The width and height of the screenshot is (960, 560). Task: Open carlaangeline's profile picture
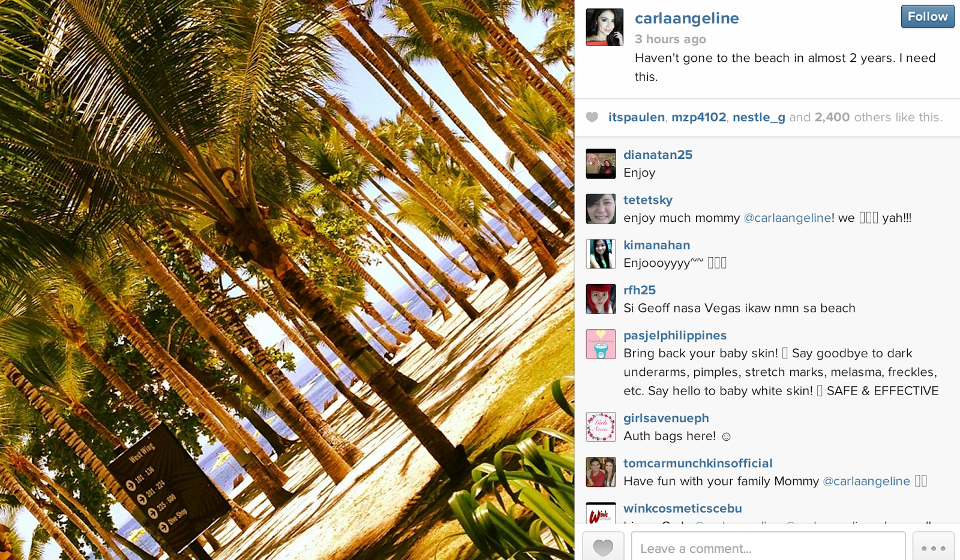pyautogui.click(x=604, y=28)
